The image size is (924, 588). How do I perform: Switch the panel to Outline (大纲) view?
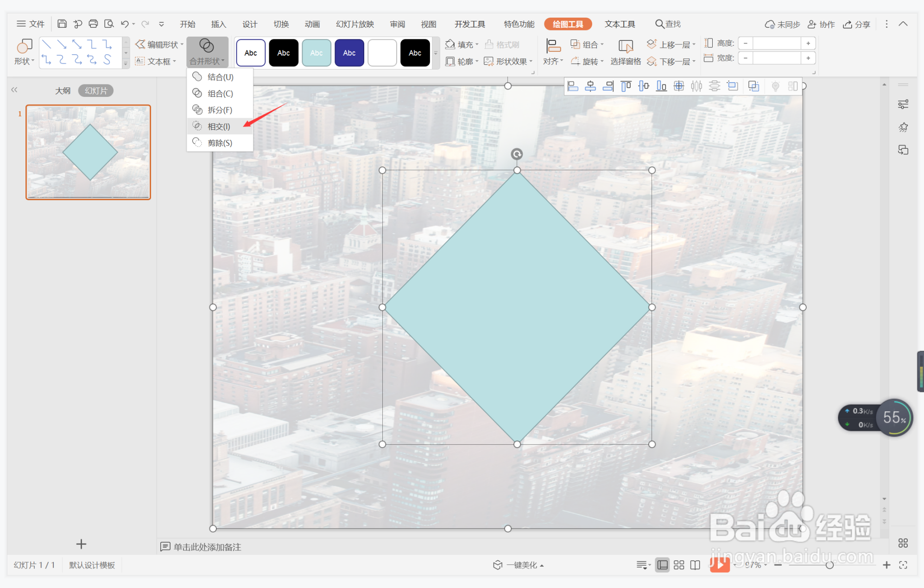point(63,91)
